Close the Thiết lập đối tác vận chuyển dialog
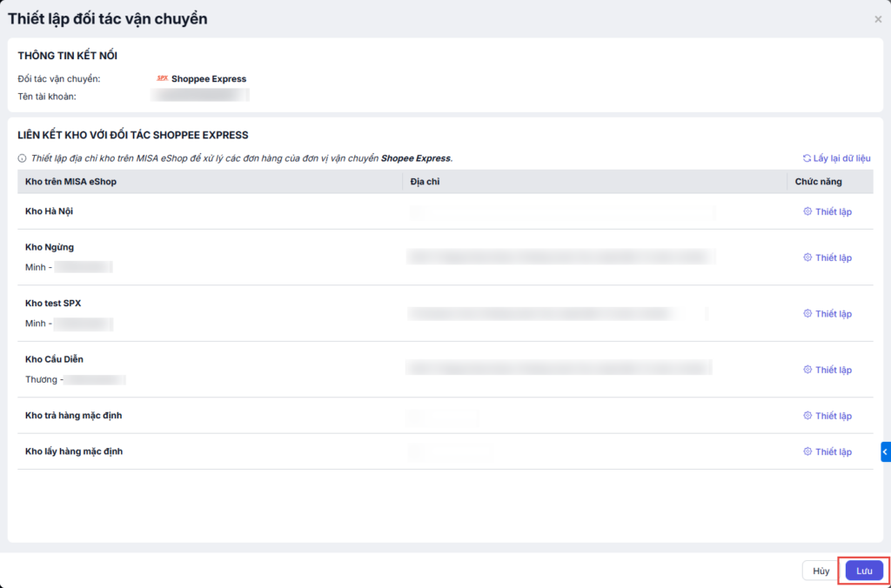 pos(878,19)
